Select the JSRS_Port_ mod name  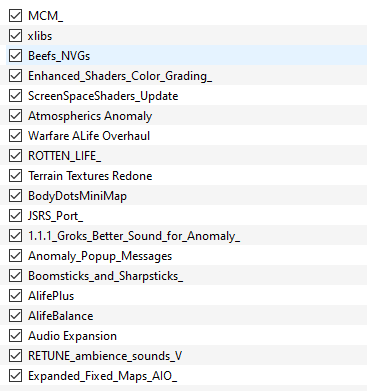[55, 216]
